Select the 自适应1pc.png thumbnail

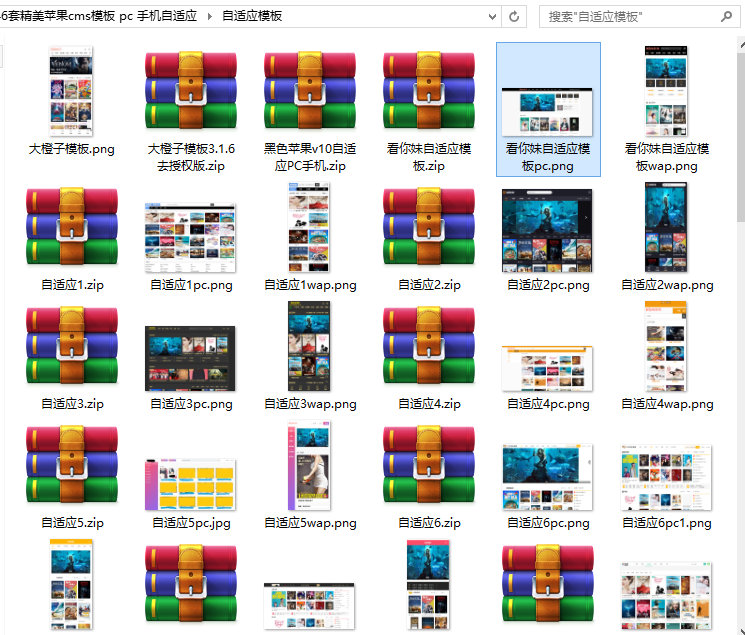[x=191, y=238]
